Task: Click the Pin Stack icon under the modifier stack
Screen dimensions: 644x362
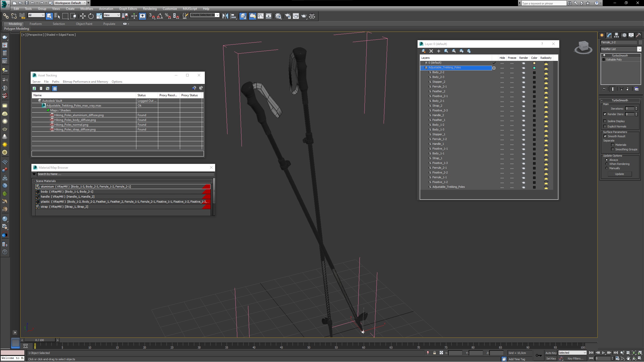Action: 604,89
